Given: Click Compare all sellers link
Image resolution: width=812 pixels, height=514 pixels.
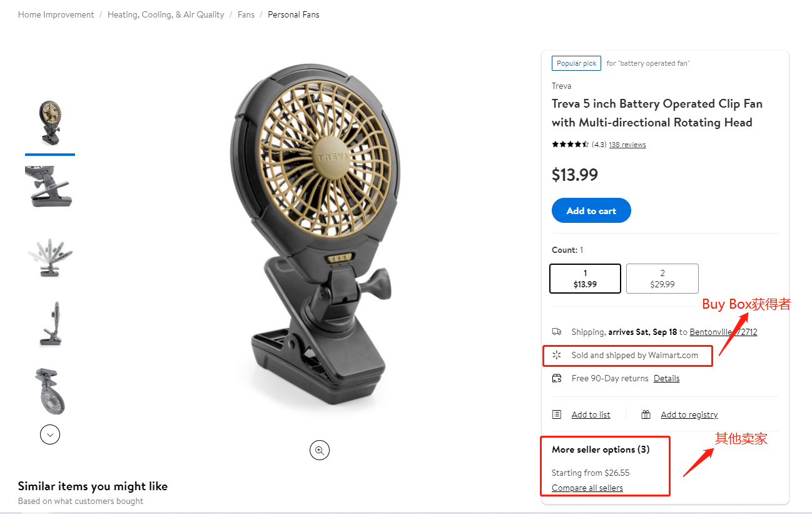Looking at the screenshot, I should 587,488.
